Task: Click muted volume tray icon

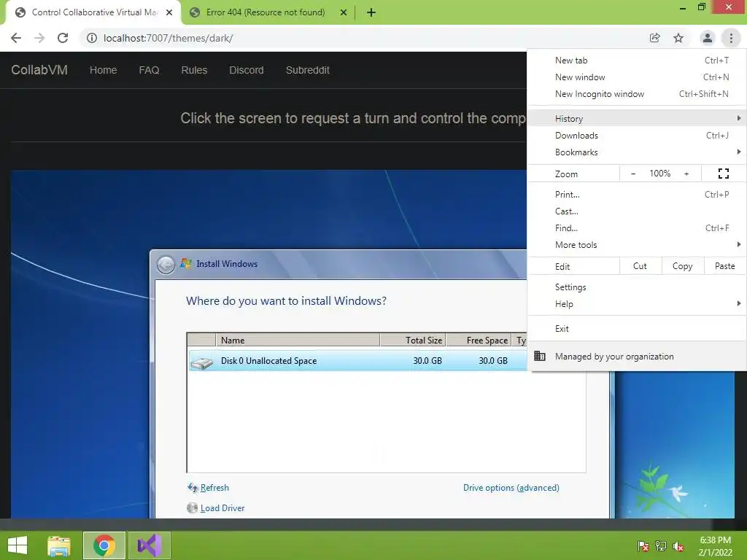Action: click(678, 545)
